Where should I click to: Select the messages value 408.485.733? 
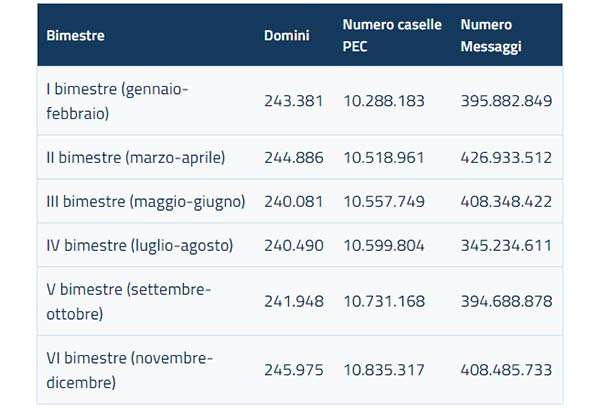[507, 369]
